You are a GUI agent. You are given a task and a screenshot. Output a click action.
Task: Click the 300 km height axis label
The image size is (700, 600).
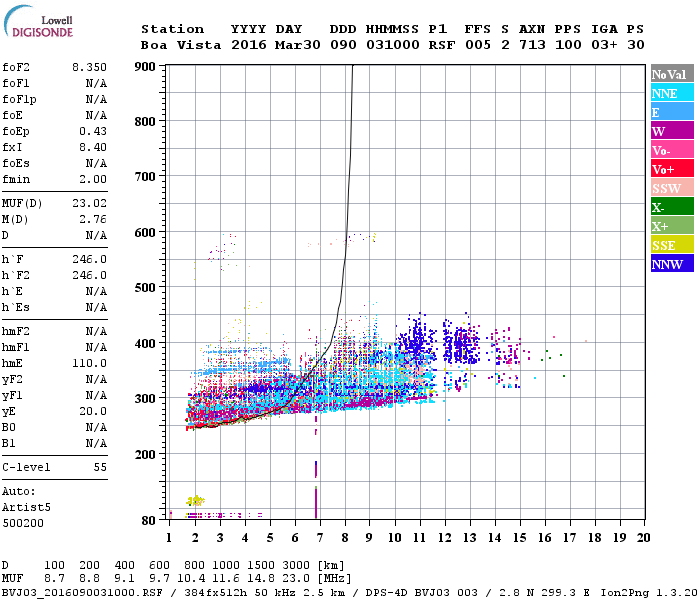145,399
